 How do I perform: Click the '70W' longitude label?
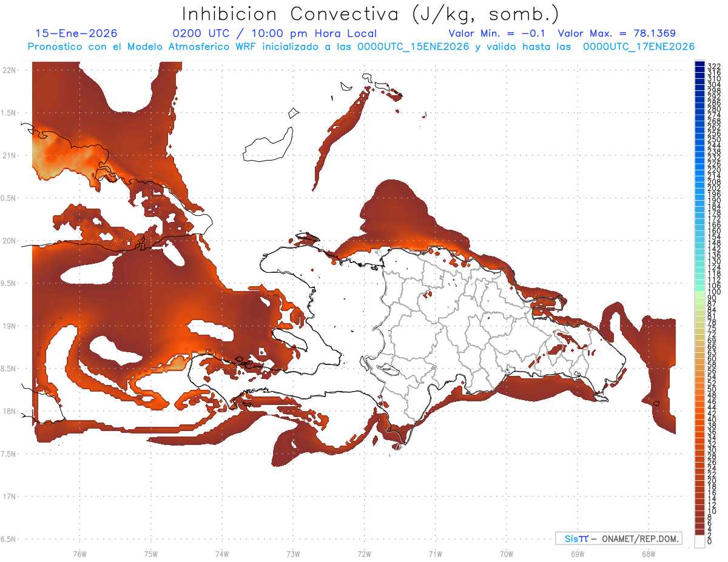tap(507, 554)
